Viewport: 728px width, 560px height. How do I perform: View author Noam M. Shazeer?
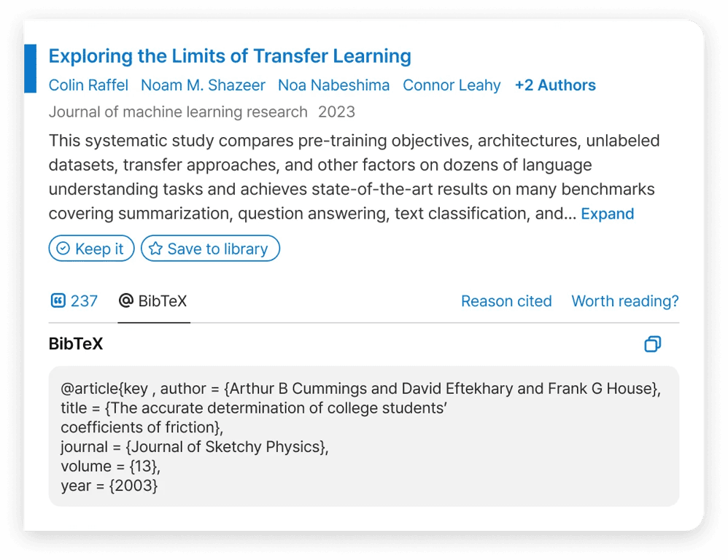[203, 85]
